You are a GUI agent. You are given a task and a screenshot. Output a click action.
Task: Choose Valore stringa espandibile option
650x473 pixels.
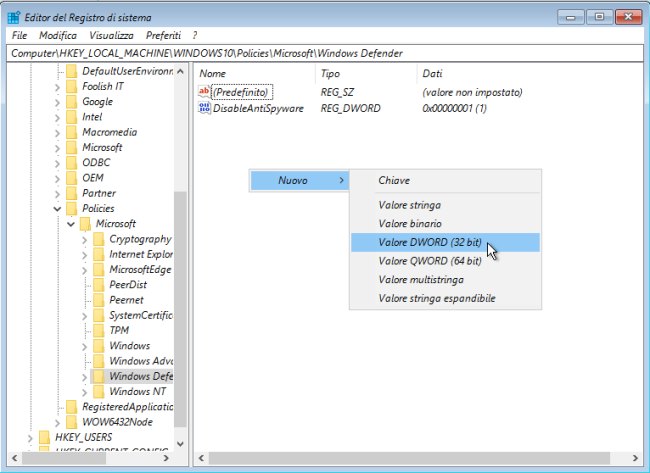tap(445, 298)
